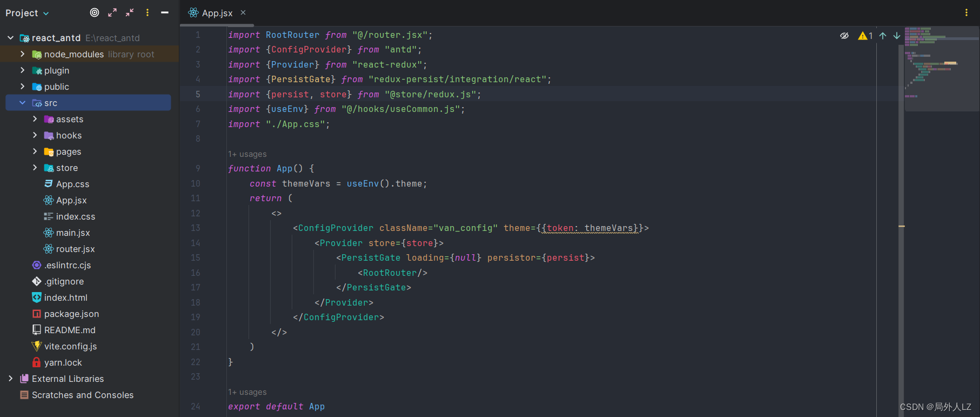Select App.jsx in the project tree
The height and width of the screenshot is (417, 980).
(x=71, y=200)
